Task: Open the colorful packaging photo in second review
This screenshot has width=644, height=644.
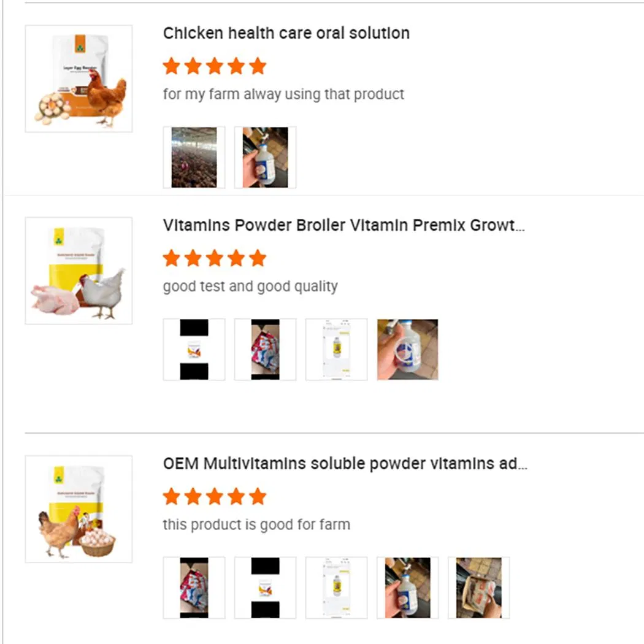Action: pyautogui.click(x=265, y=349)
